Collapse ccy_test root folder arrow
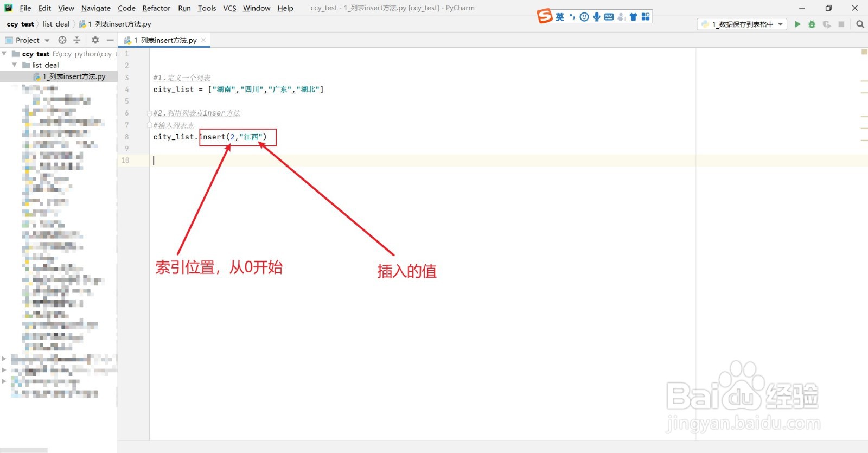The width and height of the screenshot is (868, 453). click(4, 54)
